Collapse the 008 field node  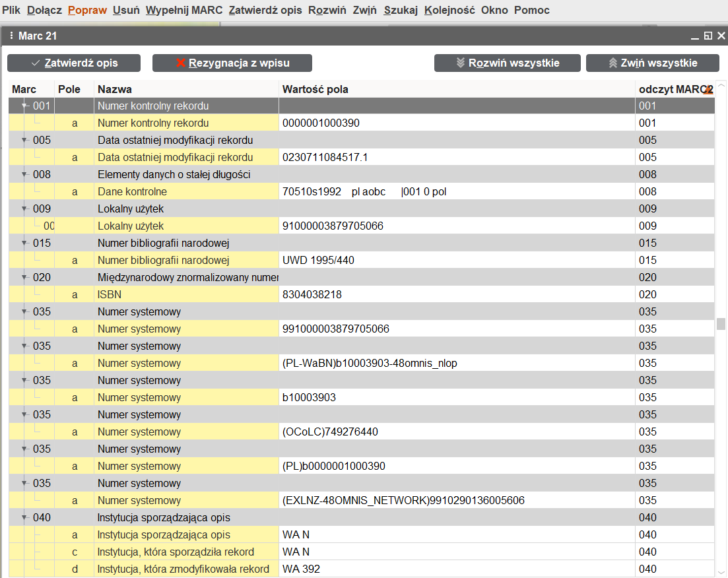pyautogui.click(x=24, y=175)
